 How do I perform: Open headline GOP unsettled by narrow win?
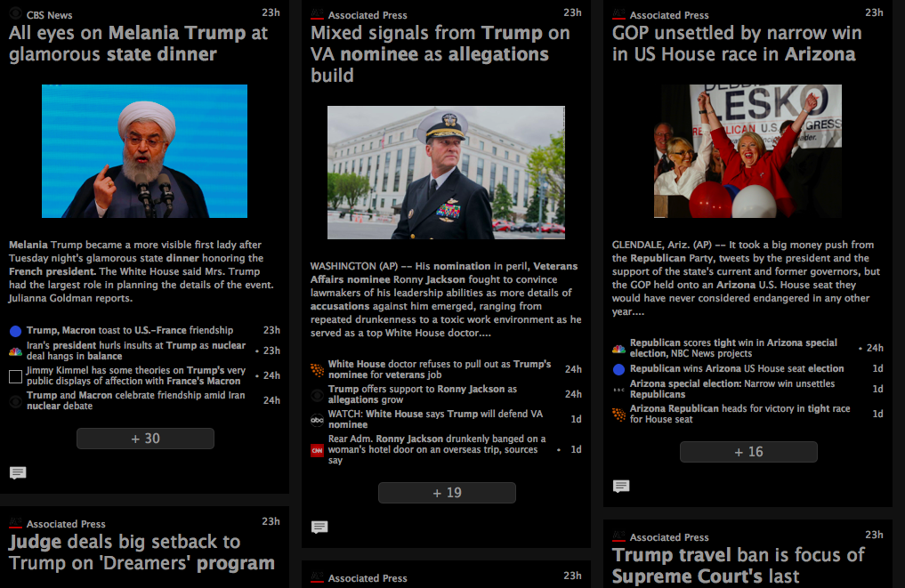pyautogui.click(x=737, y=44)
